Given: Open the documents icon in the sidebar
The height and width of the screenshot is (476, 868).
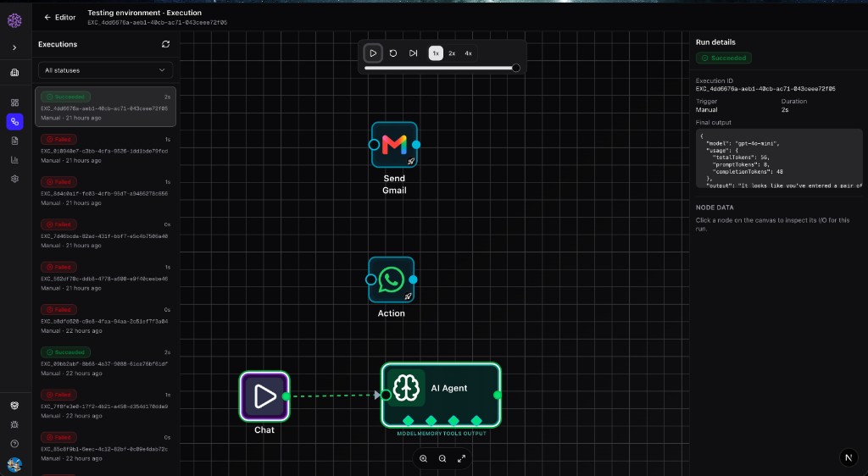Looking at the screenshot, I should click(14, 141).
